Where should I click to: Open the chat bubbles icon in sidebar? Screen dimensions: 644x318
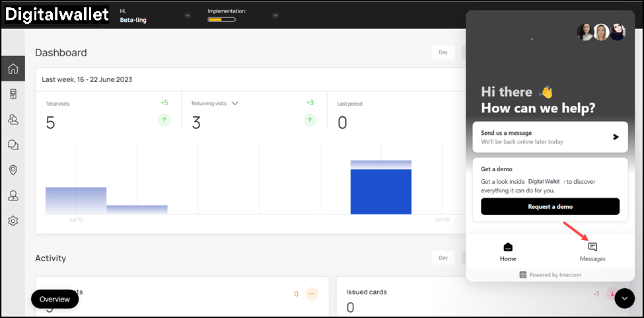tap(13, 145)
